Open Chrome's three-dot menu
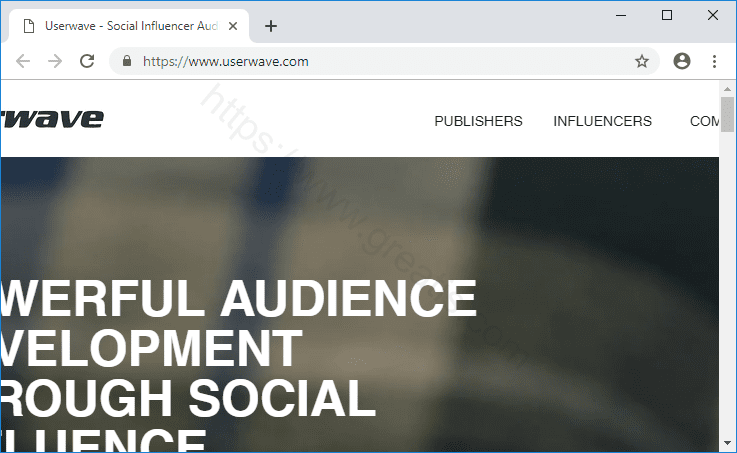737x453 pixels. [x=714, y=61]
